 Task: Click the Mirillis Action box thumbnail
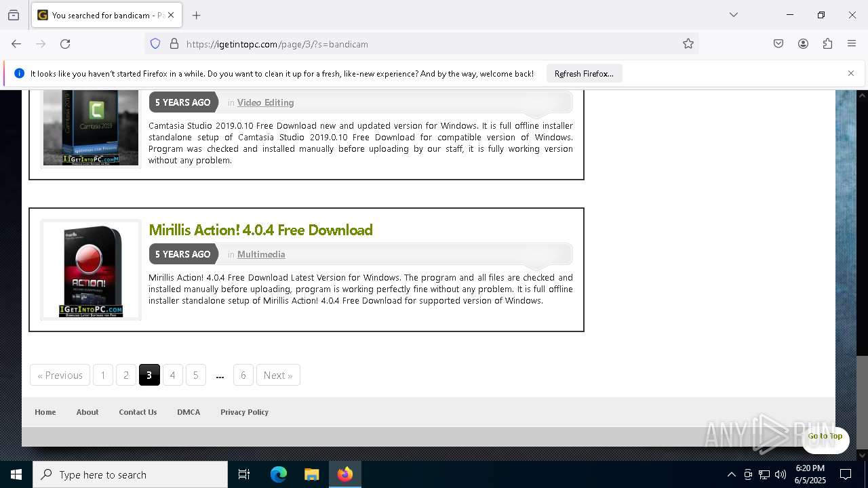coord(91,270)
